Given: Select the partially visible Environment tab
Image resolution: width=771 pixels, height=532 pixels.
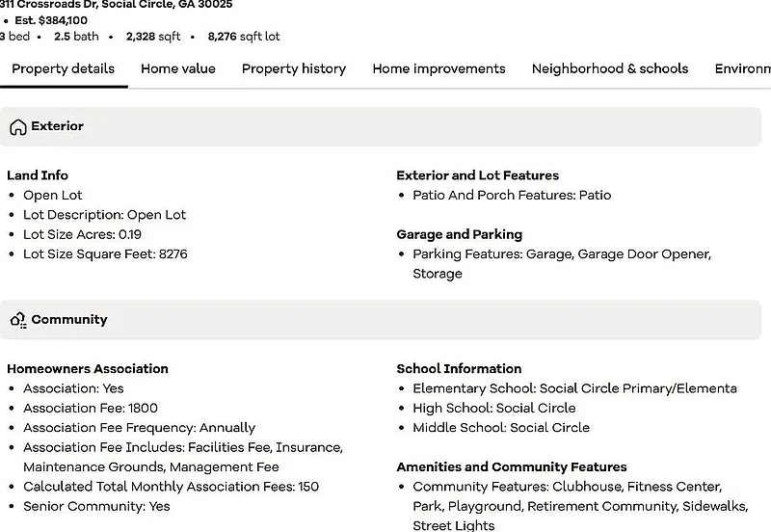Looking at the screenshot, I should coord(742,68).
